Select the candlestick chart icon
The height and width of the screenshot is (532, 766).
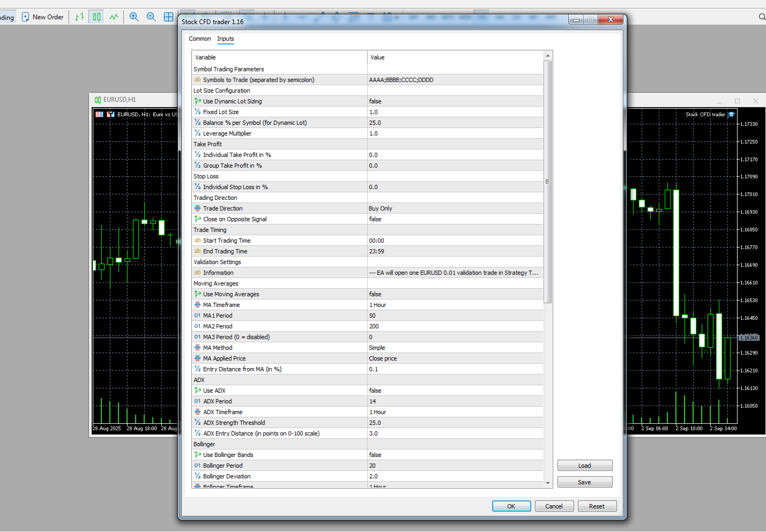point(96,17)
